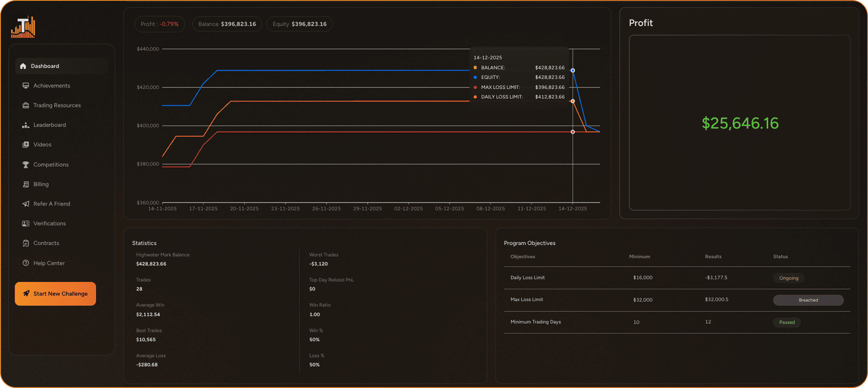
Task: Click the 14-12-2025 x-axis date label
Action: 573,209
